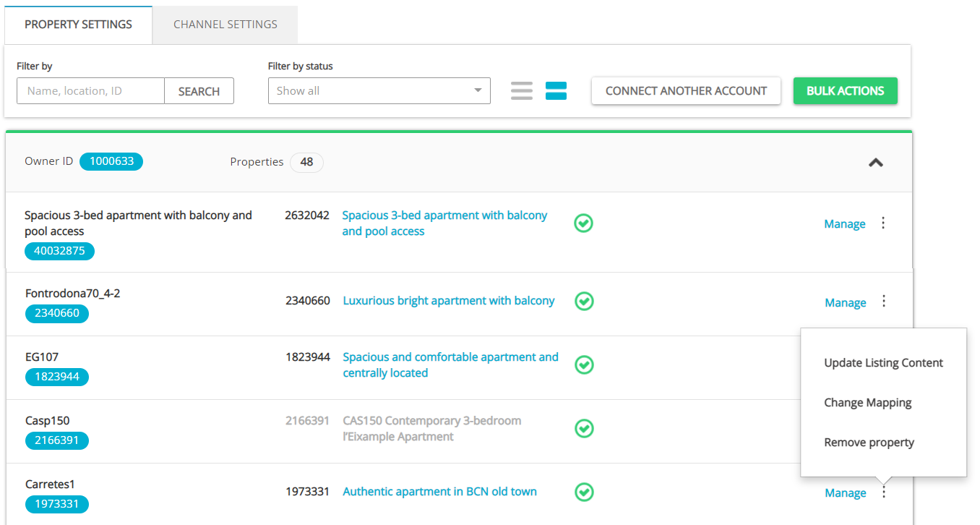Click Connect Another Account button
Screen dimensions: 980x525
click(x=686, y=91)
